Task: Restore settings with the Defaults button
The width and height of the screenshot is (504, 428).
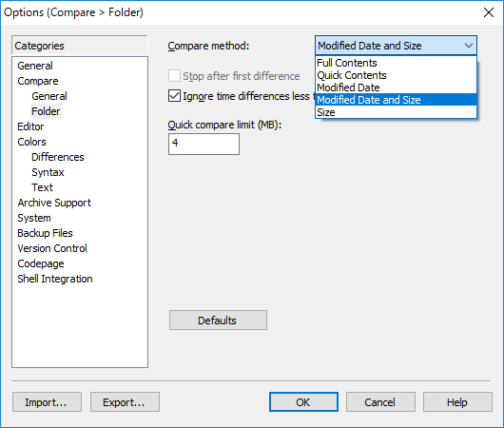Action: (218, 321)
